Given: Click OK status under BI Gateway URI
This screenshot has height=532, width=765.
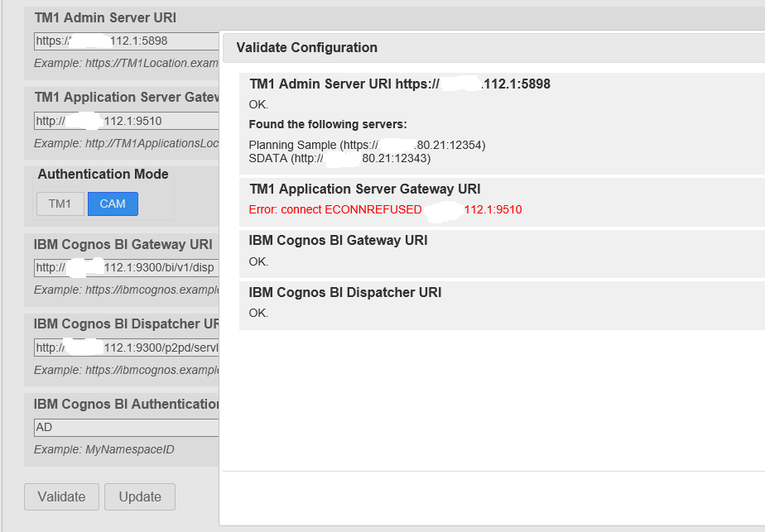Looking at the screenshot, I should 258,261.
